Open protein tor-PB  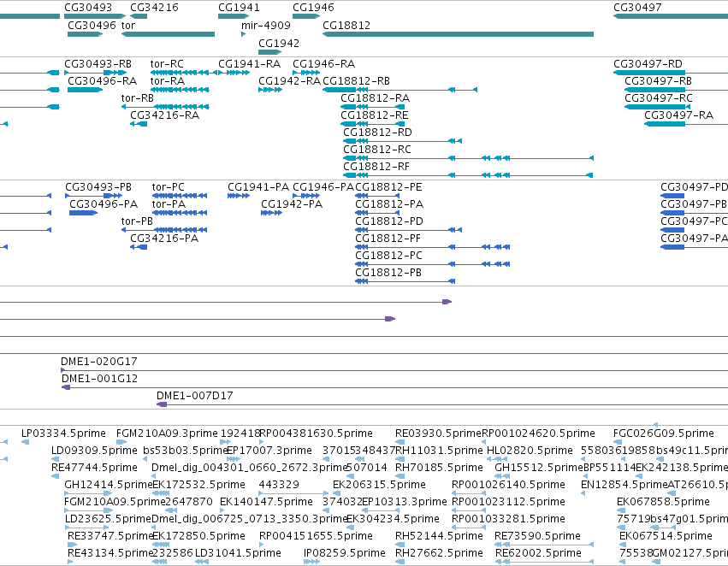pos(137,221)
